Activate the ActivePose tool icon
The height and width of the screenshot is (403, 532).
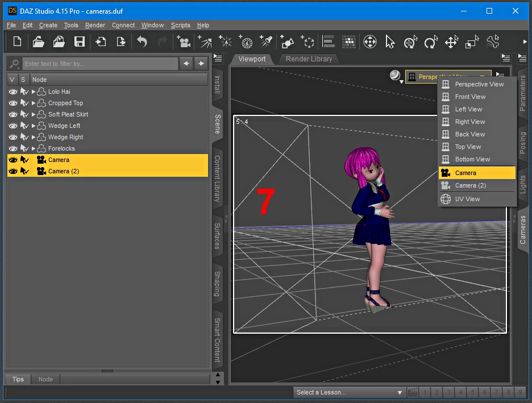tap(410, 41)
